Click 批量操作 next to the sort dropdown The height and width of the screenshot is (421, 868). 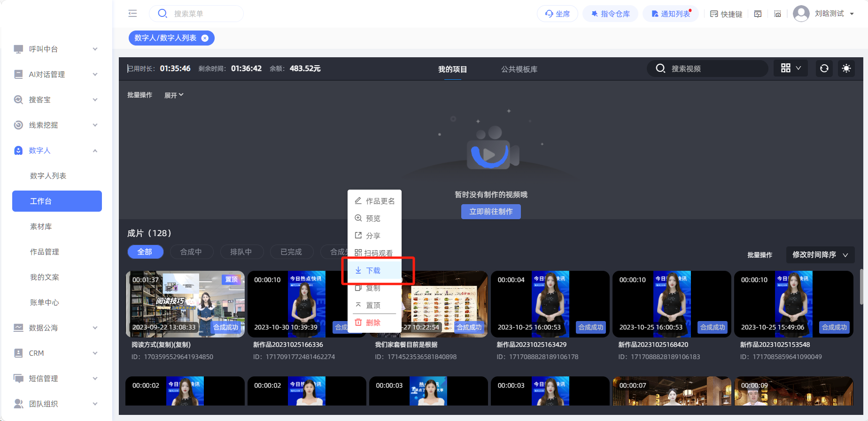click(760, 255)
